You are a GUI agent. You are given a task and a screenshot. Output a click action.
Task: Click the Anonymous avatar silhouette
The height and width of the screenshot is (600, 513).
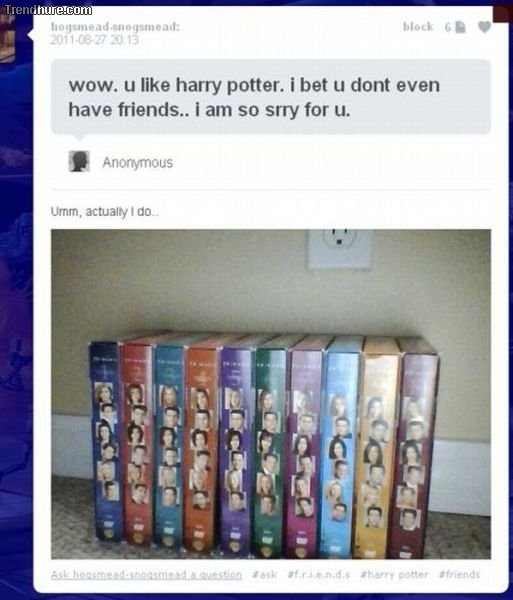(x=79, y=161)
